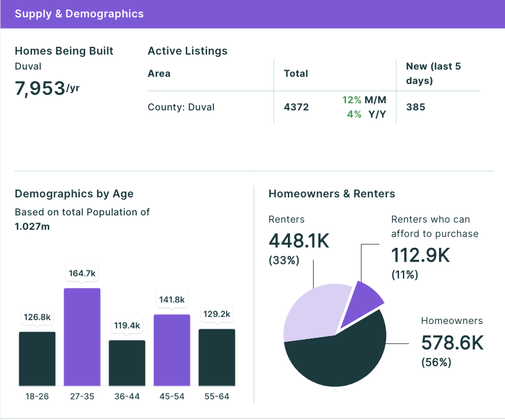Screen dimensions: 505x420
Task: Click the 578.6K Homeowners figure
Action: tap(452, 343)
